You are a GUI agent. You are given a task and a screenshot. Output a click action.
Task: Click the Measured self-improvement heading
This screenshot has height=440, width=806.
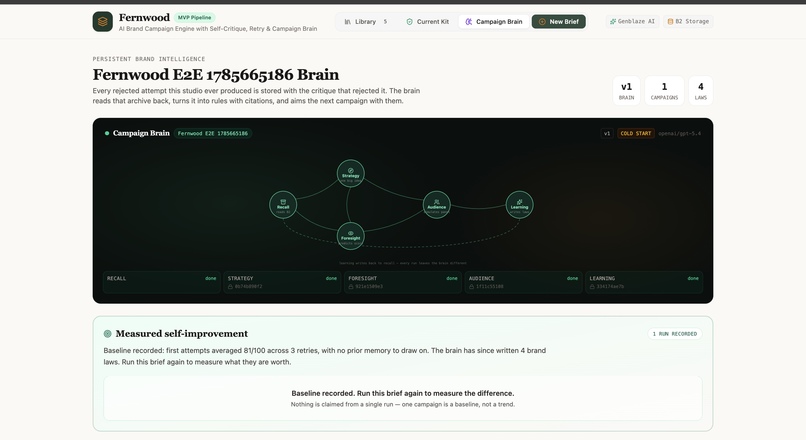point(181,334)
